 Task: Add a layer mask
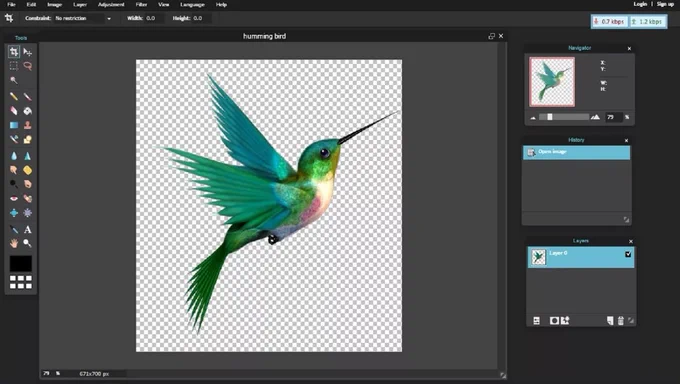point(554,321)
